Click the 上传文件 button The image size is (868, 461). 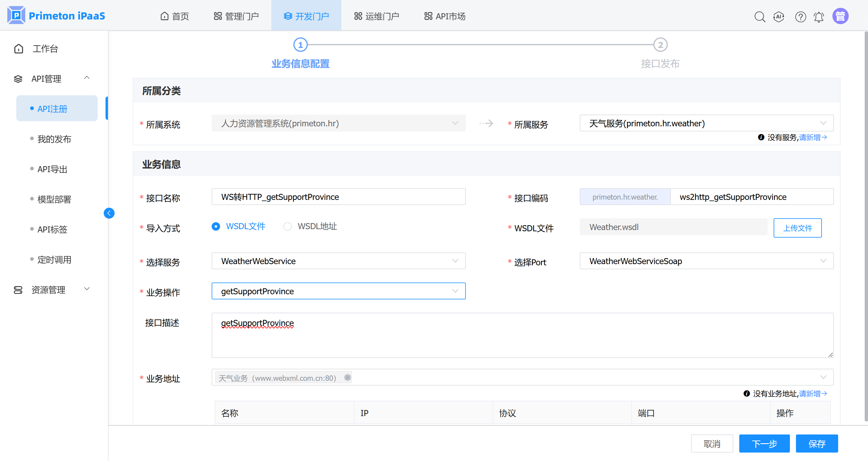point(797,228)
